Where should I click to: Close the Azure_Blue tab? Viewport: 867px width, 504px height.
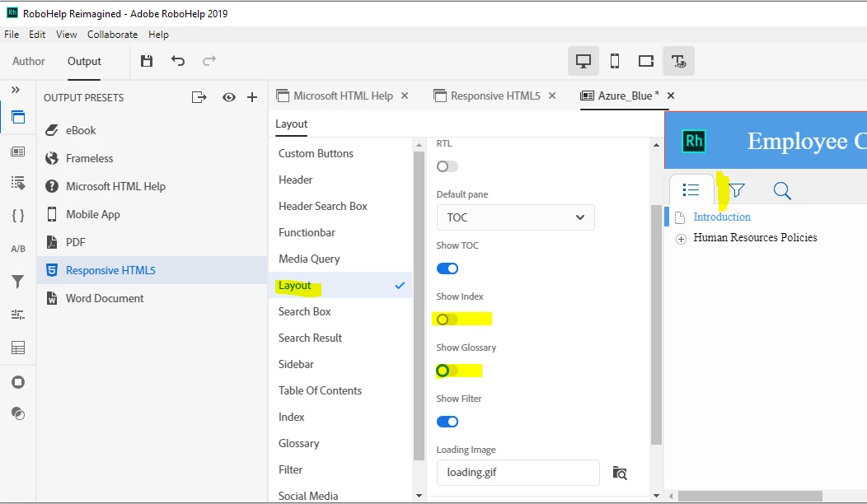tap(671, 96)
